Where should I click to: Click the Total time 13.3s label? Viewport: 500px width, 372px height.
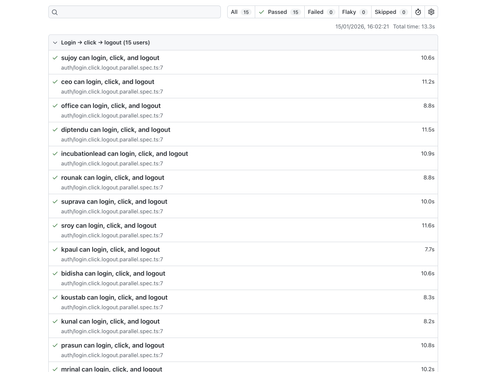(x=414, y=27)
